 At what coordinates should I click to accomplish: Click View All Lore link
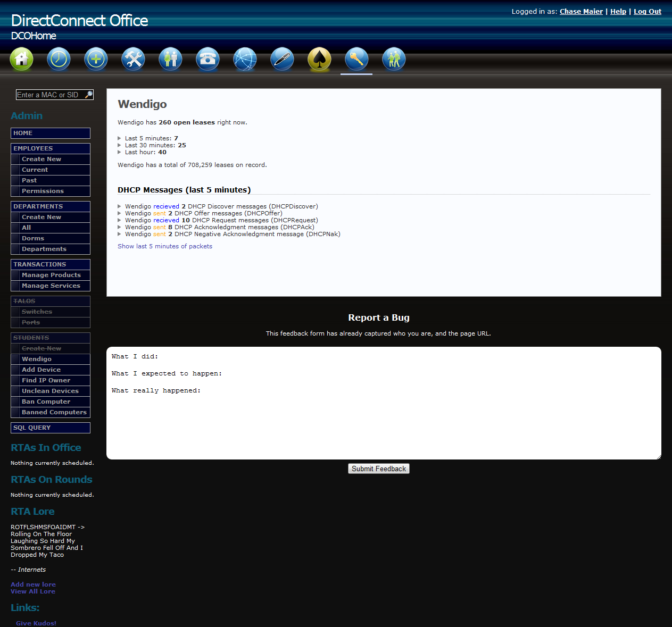[33, 591]
